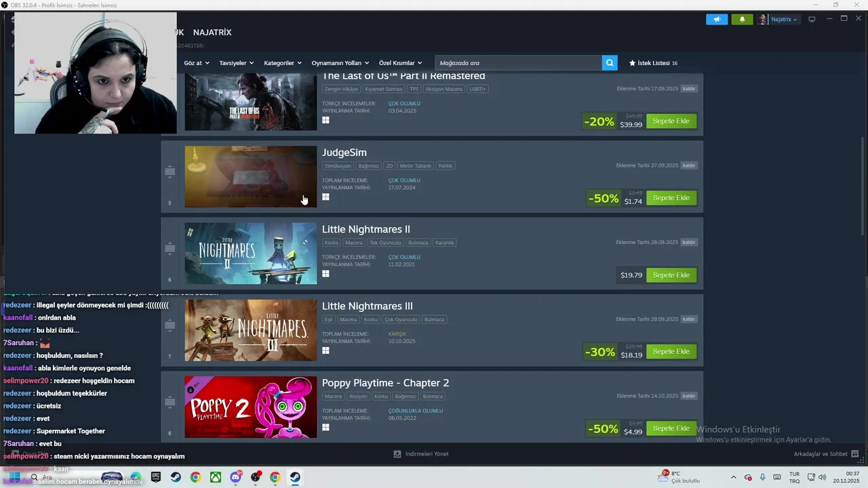Click the active Steam icon in taskbar

point(295,477)
